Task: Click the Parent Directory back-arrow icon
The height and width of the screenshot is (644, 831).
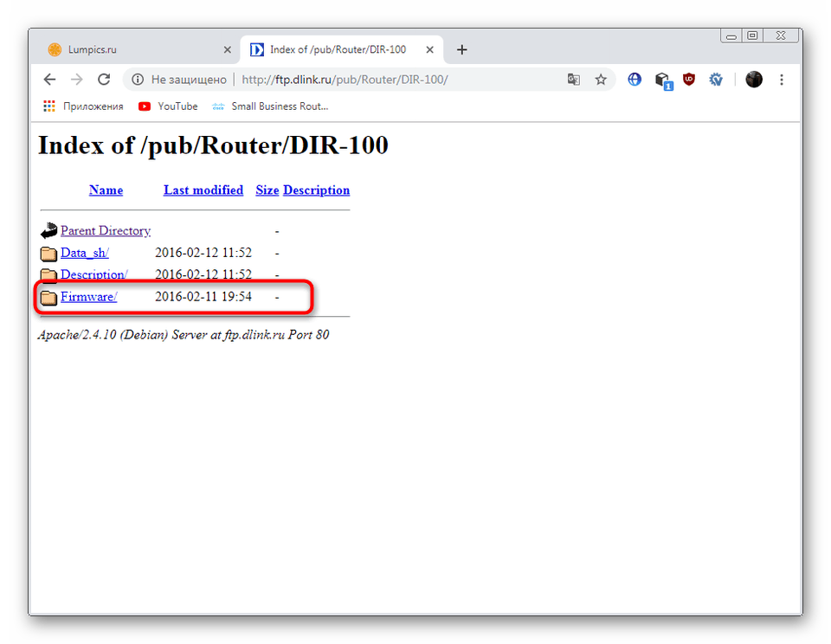Action: [48, 230]
